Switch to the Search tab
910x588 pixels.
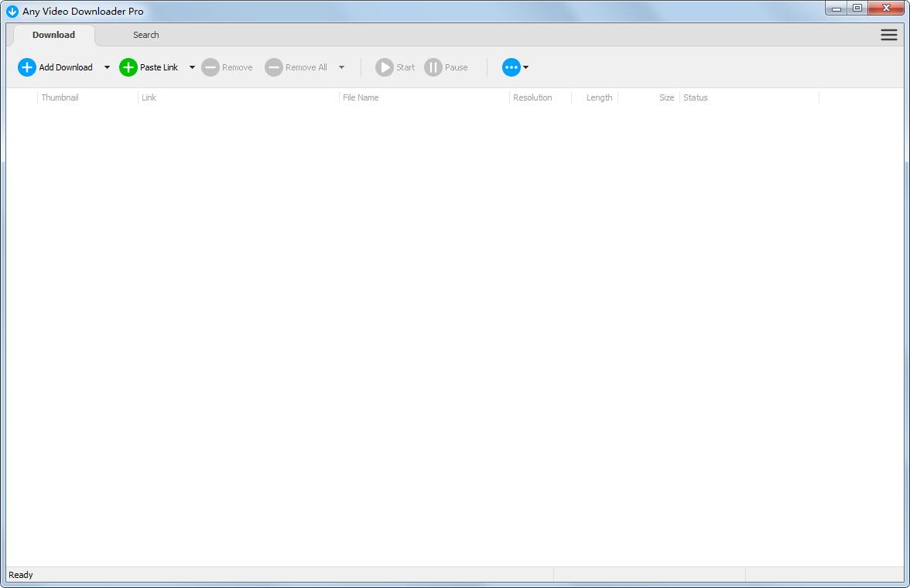click(x=145, y=35)
